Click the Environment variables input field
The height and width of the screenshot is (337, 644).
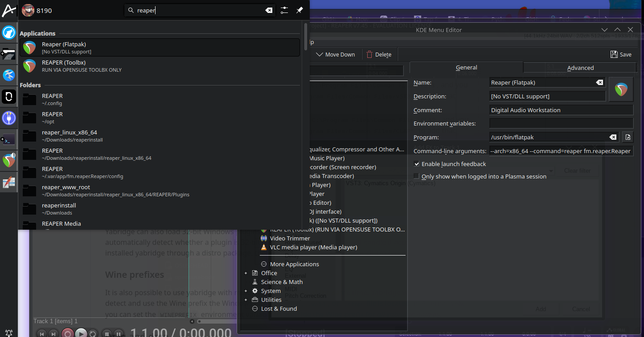(561, 123)
